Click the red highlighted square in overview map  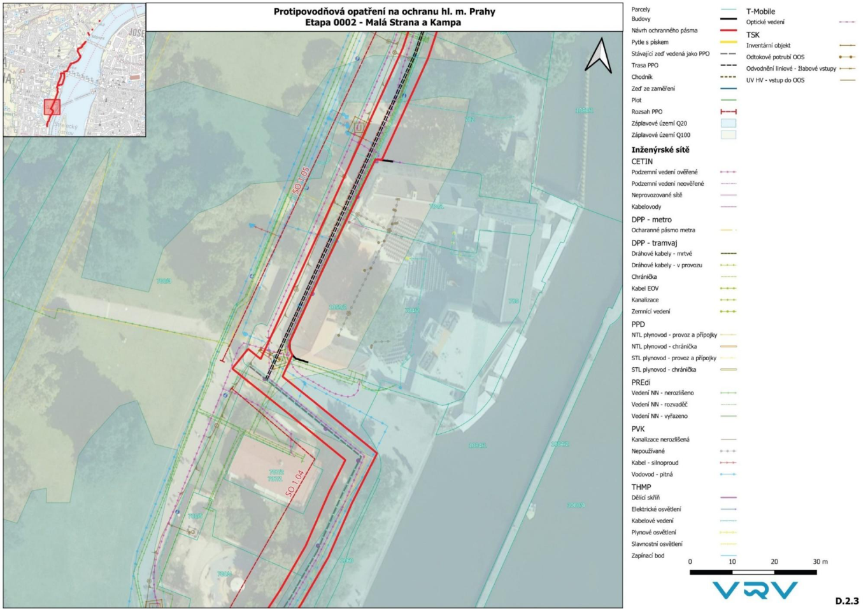pos(52,107)
